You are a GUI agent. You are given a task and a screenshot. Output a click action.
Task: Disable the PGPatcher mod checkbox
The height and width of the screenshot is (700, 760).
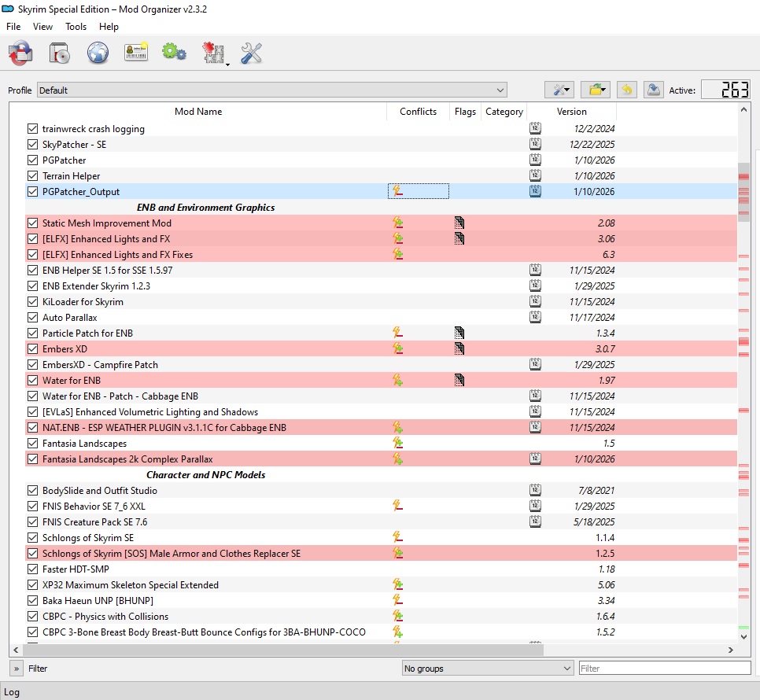[32, 160]
